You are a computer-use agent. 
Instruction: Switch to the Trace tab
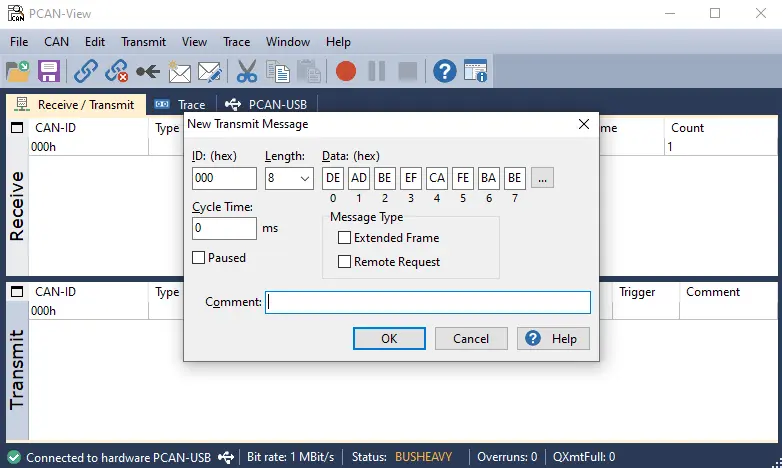[x=181, y=104]
